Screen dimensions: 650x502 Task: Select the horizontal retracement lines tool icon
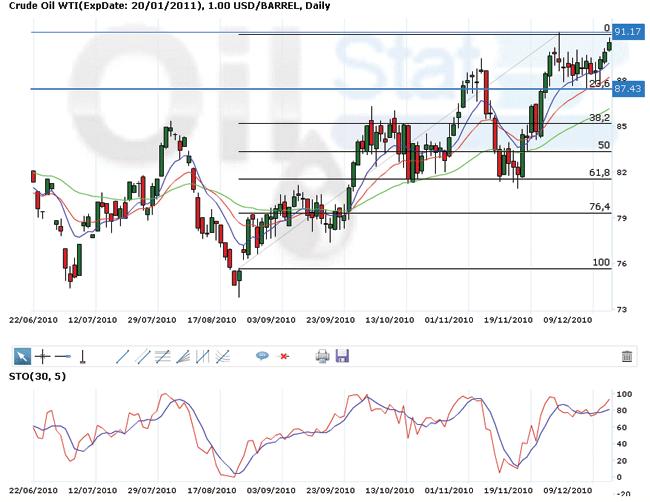pos(162,355)
